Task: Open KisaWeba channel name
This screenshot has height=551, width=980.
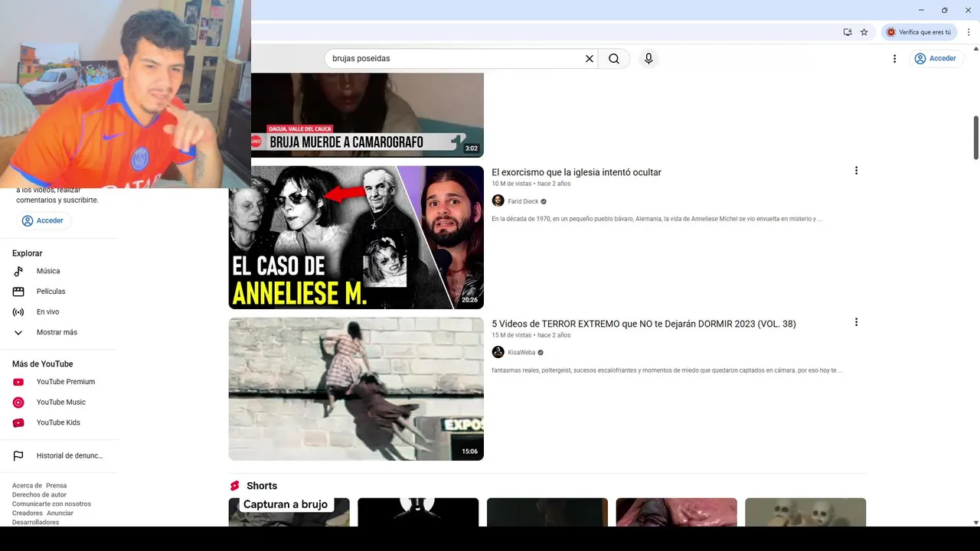Action: click(x=521, y=353)
